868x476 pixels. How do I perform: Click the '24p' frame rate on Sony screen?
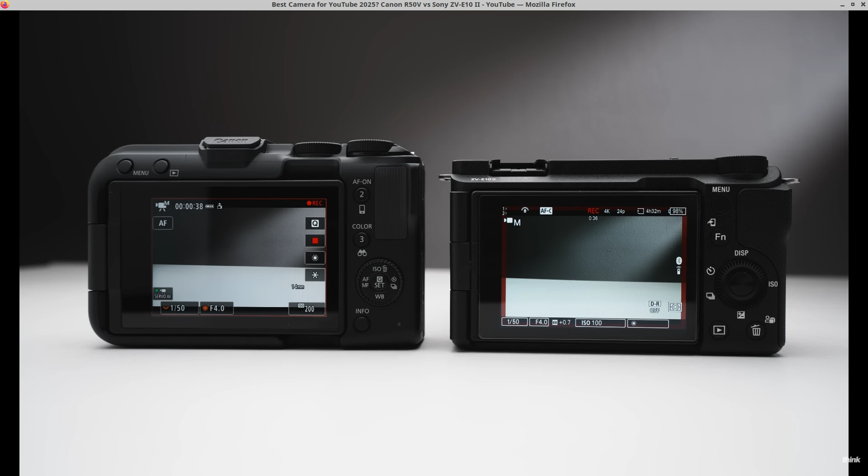pyautogui.click(x=621, y=211)
